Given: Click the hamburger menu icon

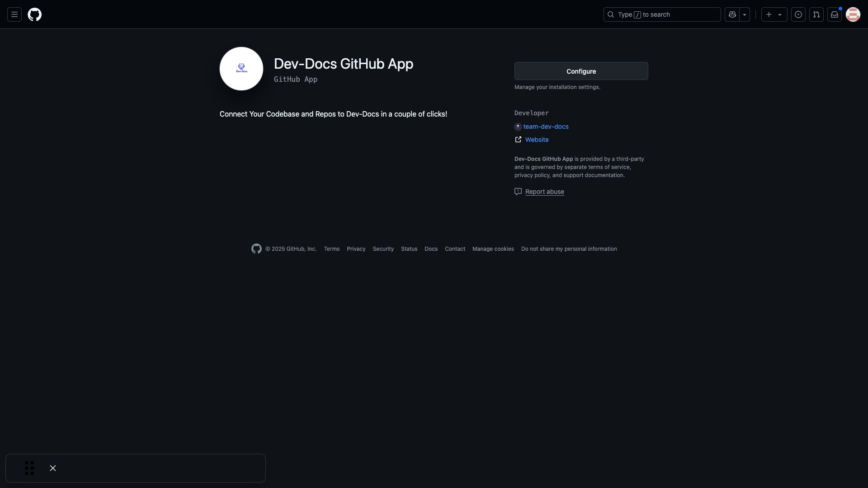Looking at the screenshot, I should point(14,14).
